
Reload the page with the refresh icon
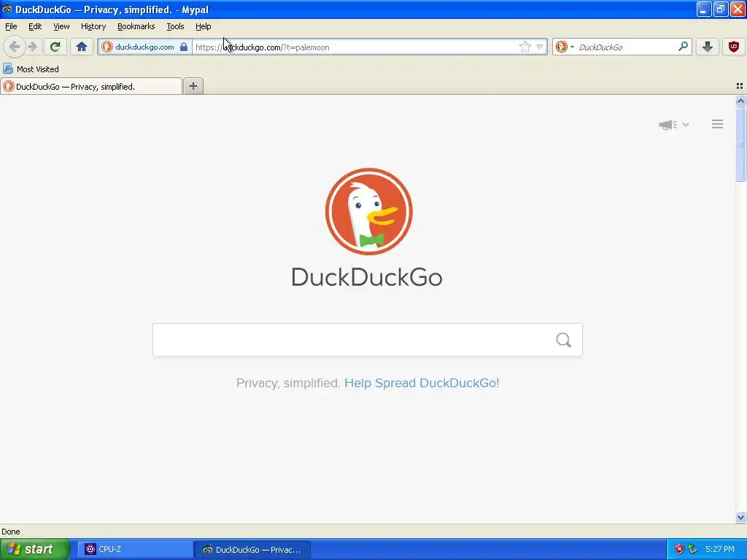pos(55,47)
